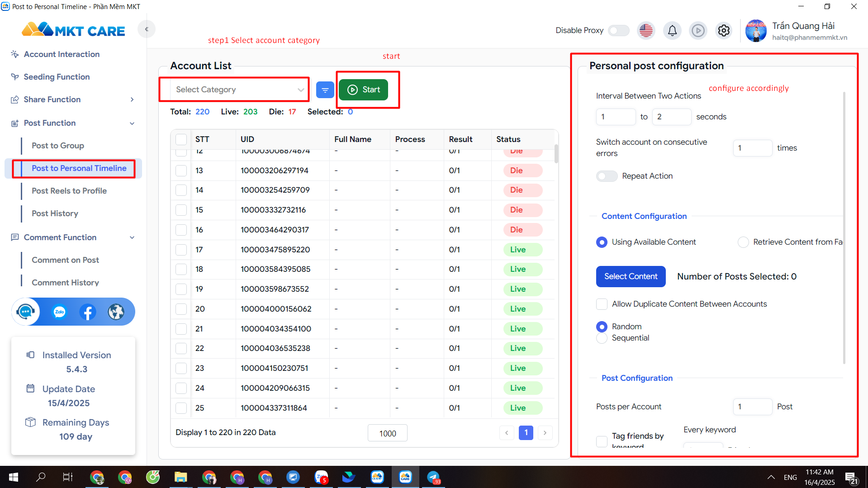Open Post to Group page
The image size is (868, 488).
(58, 146)
